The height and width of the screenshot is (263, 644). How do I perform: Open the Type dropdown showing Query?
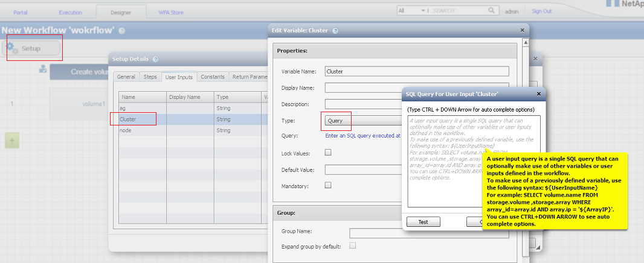tap(363, 121)
